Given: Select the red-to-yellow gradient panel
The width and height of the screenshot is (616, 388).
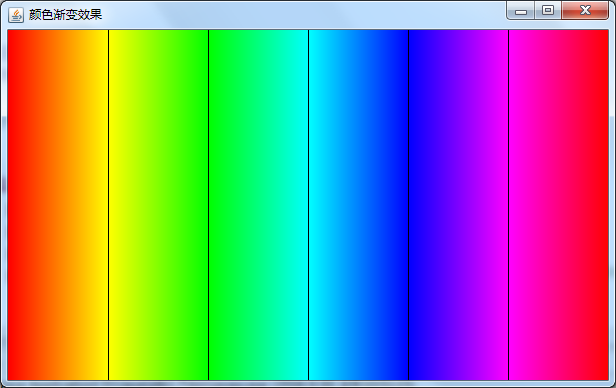Looking at the screenshot, I should pos(58,205).
